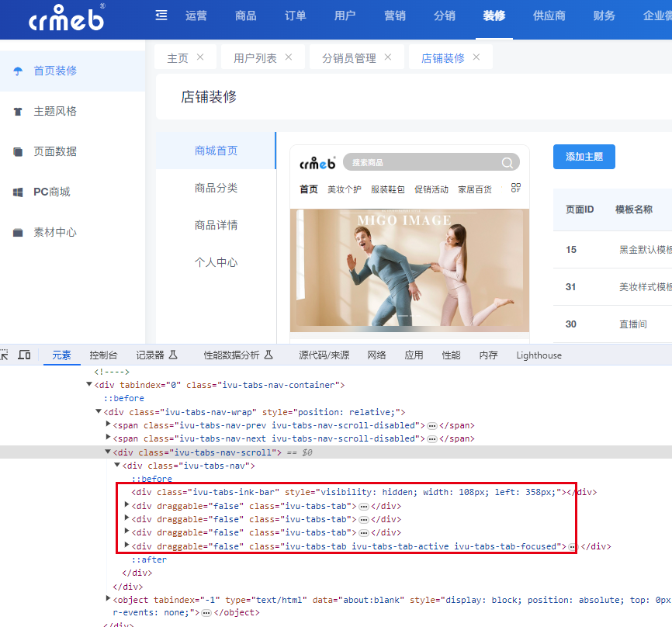The height and width of the screenshot is (627, 672).
Task: Select the 商品详情 vertical tab
Action: point(216,226)
